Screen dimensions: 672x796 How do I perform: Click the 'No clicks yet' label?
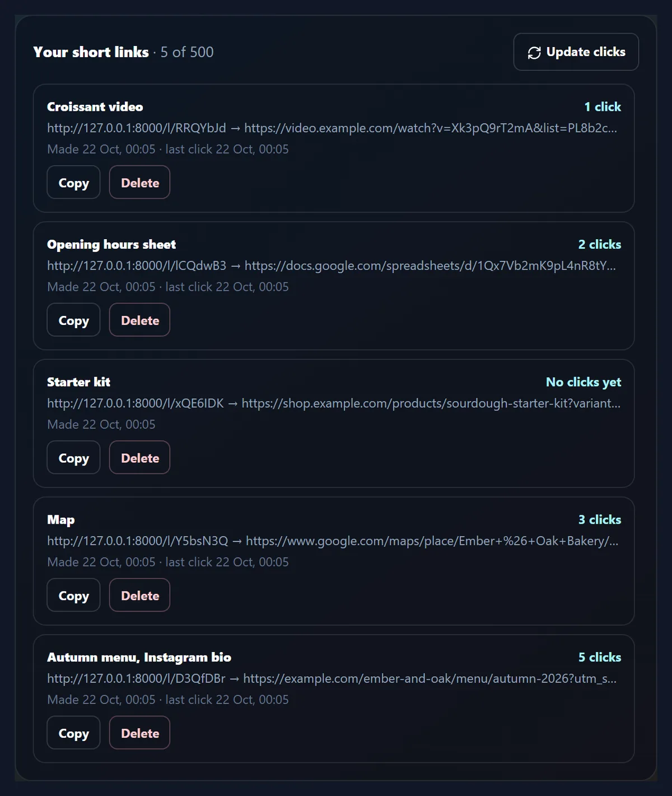pyautogui.click(x=584, y=382)
